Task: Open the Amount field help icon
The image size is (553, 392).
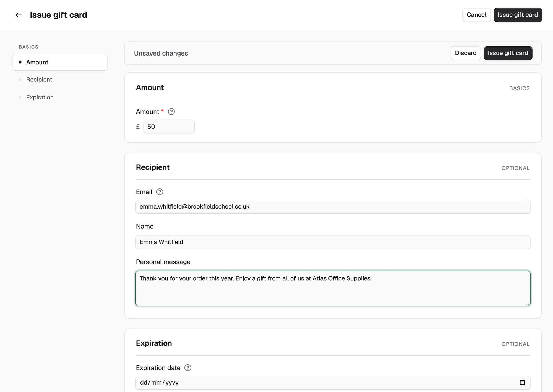Action: (171, 112)
